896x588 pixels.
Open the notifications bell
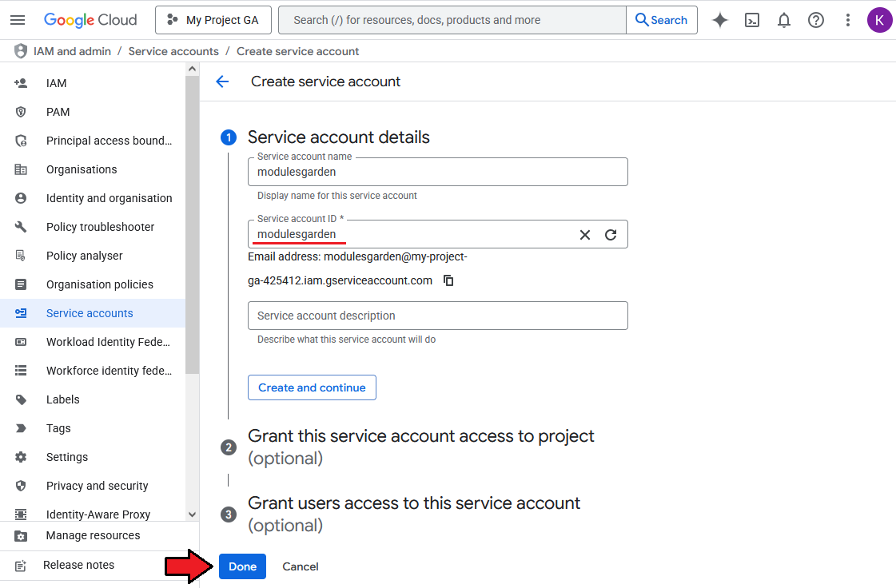784,20
